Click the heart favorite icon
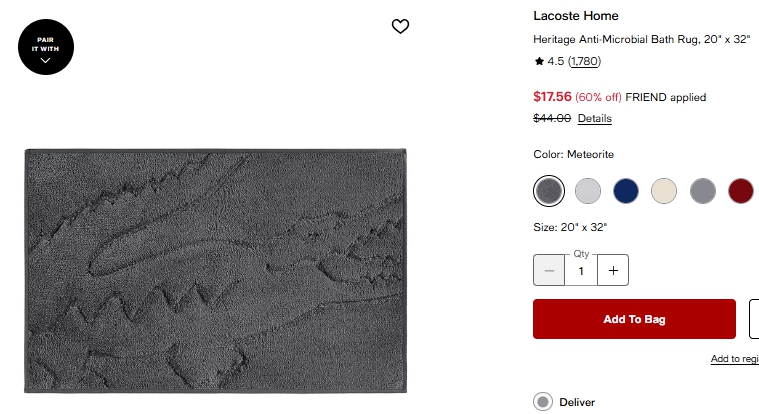Image resolution: width=759 pixels, height=414 pixels. [x=400, y=27]
